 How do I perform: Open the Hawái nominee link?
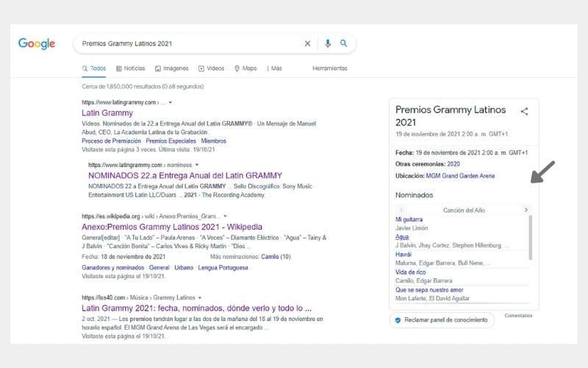(403, 255)
